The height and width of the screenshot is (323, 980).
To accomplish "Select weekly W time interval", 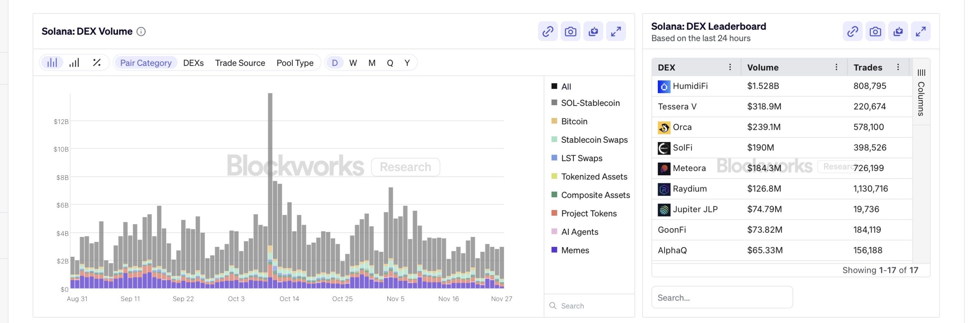I will (x=353, y=63).
